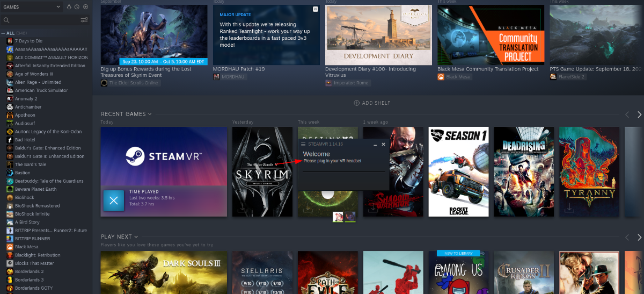Click the Antichamber game icon
This screenshot has height=294, width=644.
[10, 107]
